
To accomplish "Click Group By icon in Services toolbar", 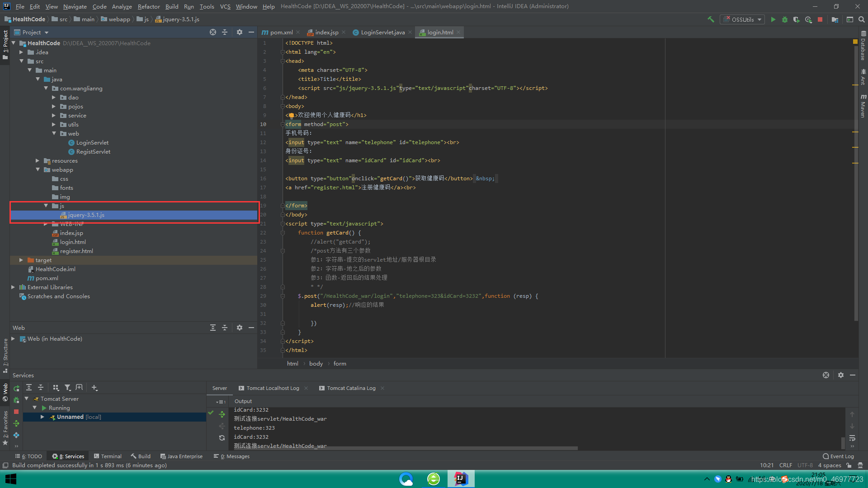I will pyautogui.click(x=56, y=388).
